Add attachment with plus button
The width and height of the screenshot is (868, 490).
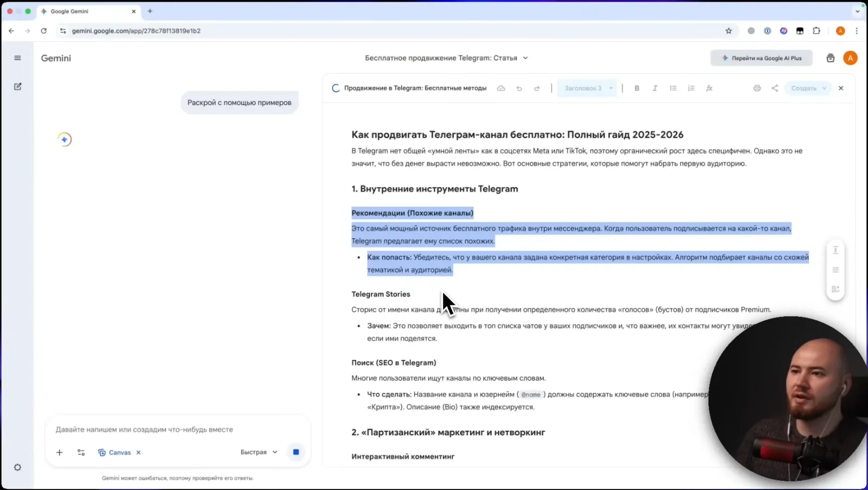tap(60, 453)
